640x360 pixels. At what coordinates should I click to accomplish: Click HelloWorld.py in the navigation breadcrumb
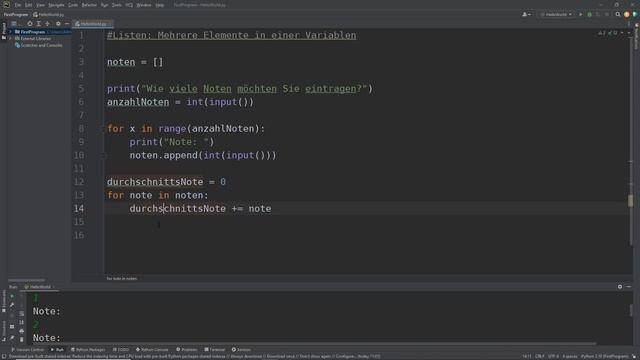point(49,14)
